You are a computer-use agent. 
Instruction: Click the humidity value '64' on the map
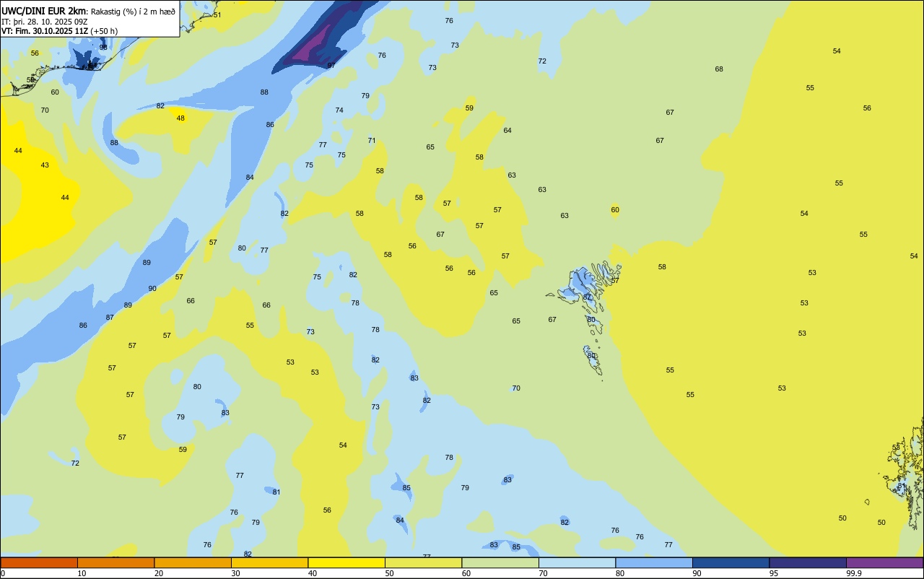(507, 130)
